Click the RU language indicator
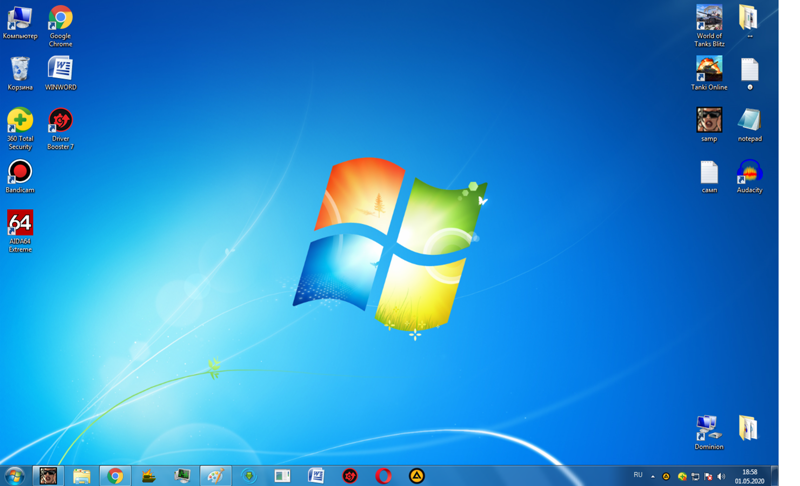 tap(638, 475)
